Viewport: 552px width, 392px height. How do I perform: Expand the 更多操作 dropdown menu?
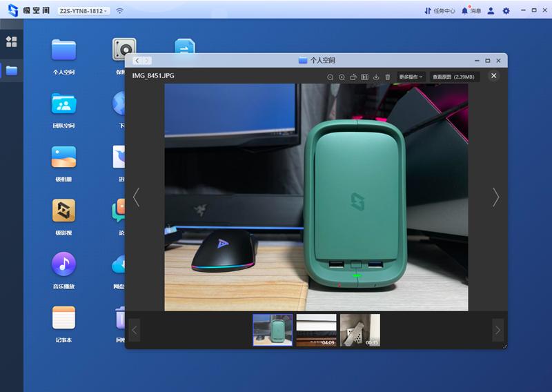[x=411, y=77]
